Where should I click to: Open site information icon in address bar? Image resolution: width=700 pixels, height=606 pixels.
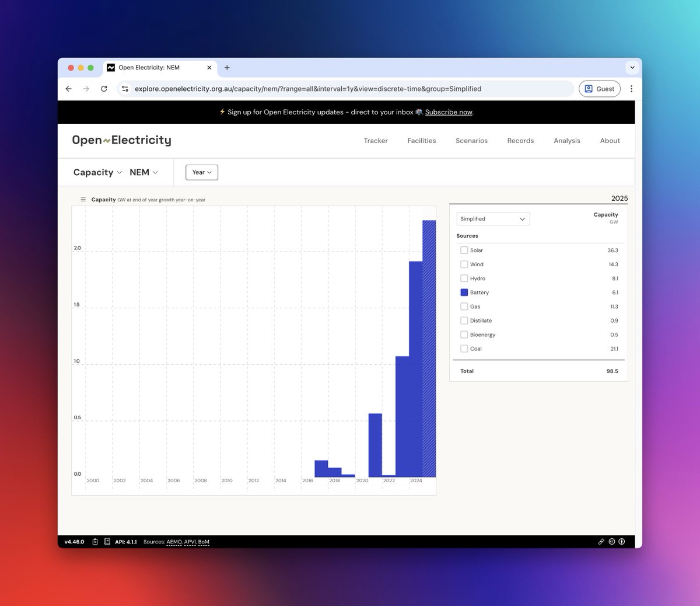coord(125,89)
